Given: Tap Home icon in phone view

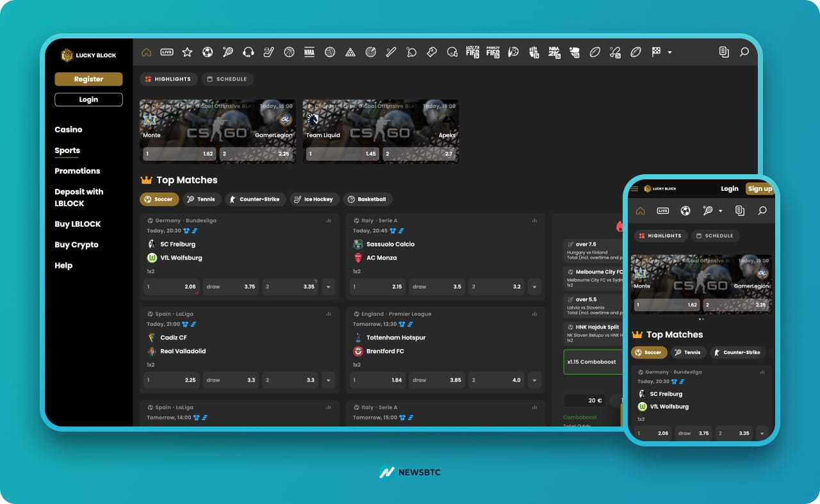Looking at the screenshot, I should pos(640,211).
